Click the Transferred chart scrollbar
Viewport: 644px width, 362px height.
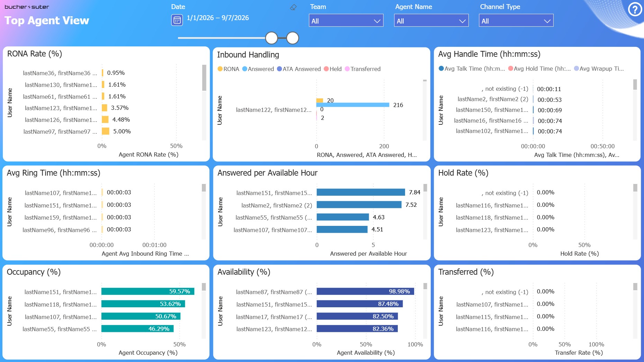click(x=635, y=287)
